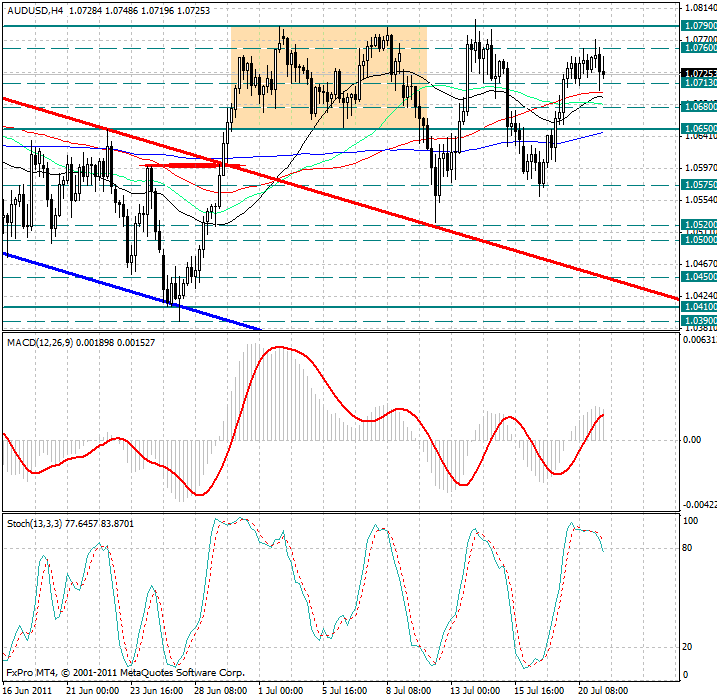Click the 1.0520 price level tag
This screenshot has width=717, height=698.
point(699,225)
